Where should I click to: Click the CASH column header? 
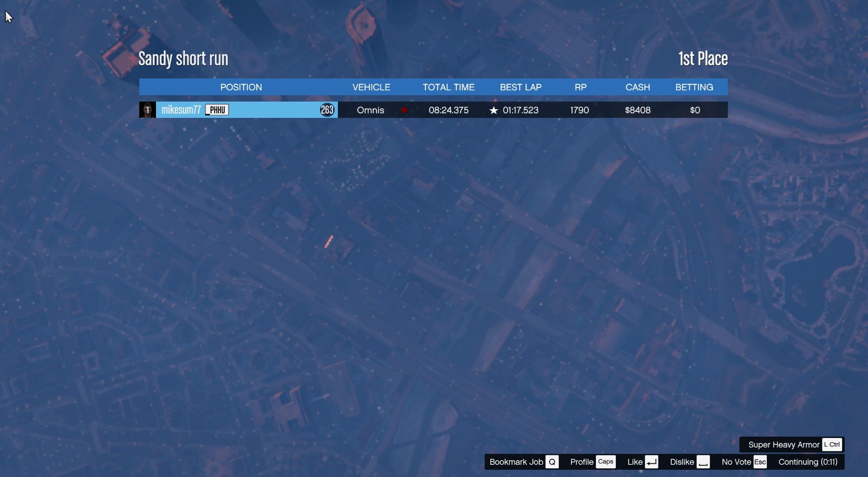click(638, 87)
